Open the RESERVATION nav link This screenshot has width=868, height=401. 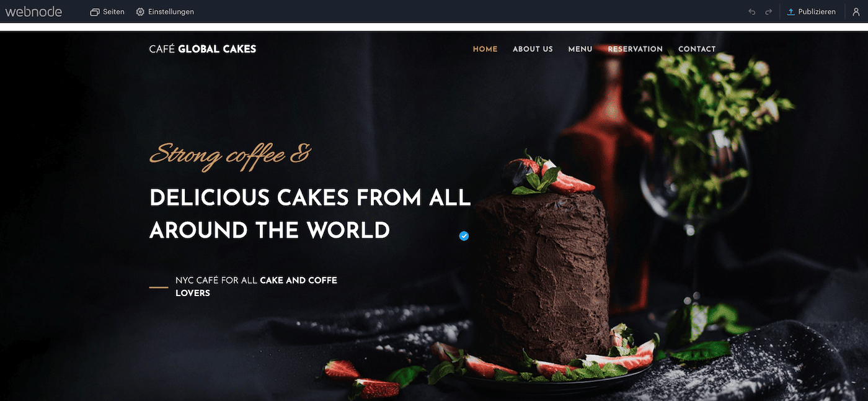click(x=635, y=49)
